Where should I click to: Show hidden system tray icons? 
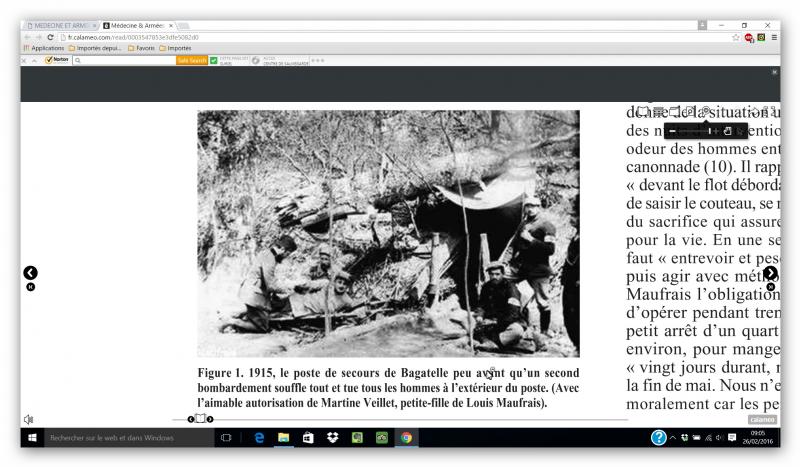pyautogui.click(x=673, y=438)
